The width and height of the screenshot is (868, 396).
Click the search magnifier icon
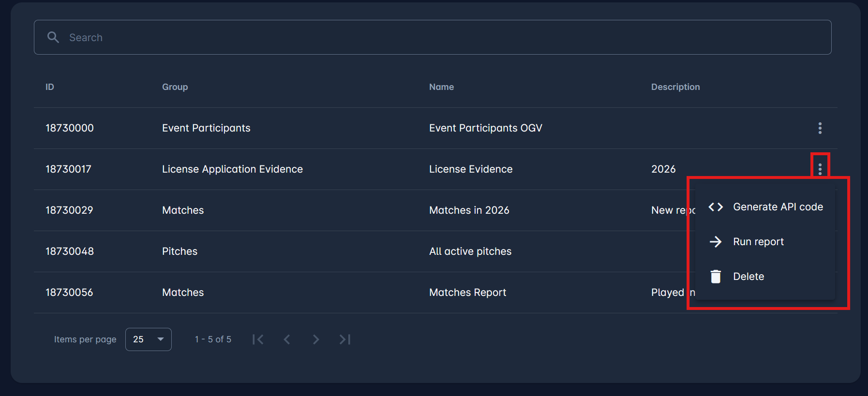[x=53, y=37]
